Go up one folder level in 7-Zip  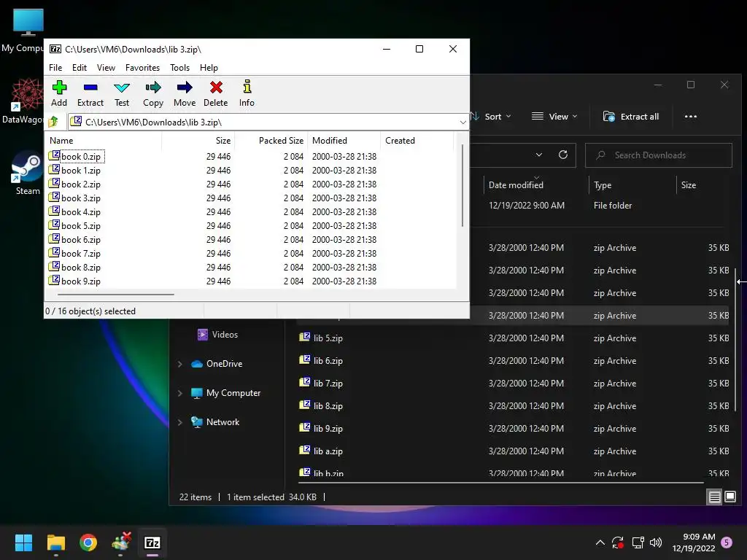click(53, 122)
